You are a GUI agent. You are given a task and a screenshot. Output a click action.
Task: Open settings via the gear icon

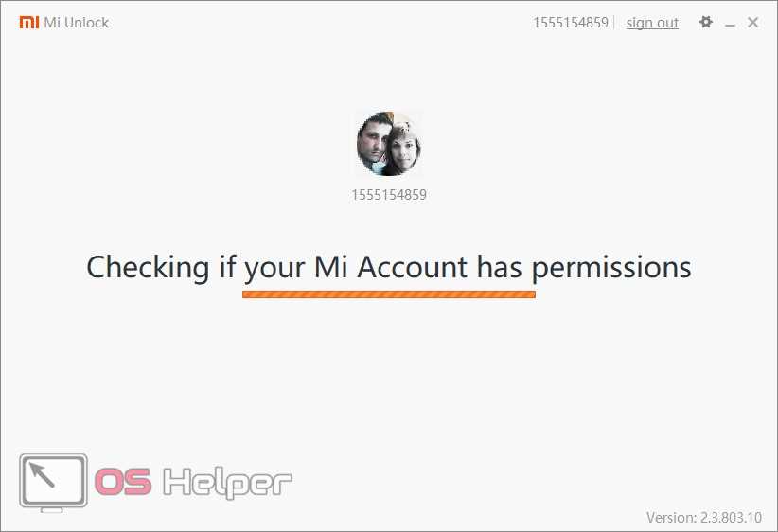705,22
